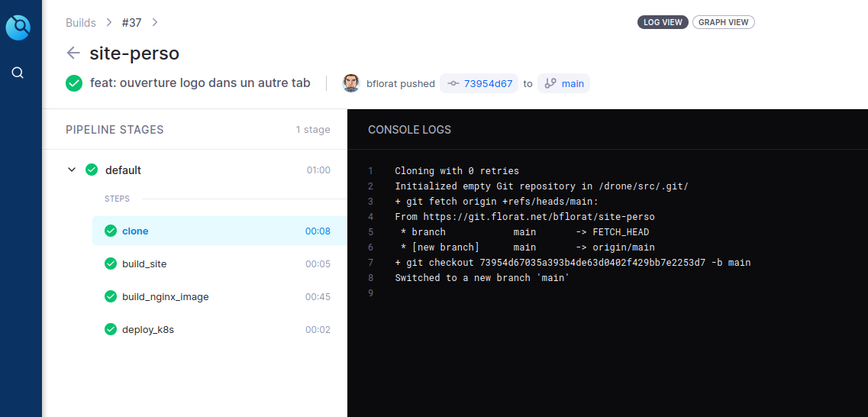Click the green check icon of default stage
868x417 pixels.
tap(92, 170)
